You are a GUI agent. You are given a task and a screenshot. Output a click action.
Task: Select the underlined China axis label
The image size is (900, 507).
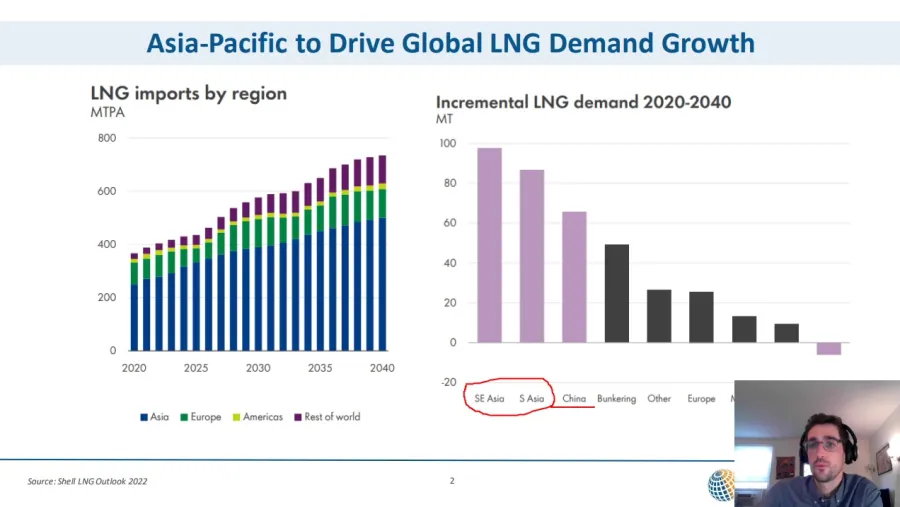(574, 399)
